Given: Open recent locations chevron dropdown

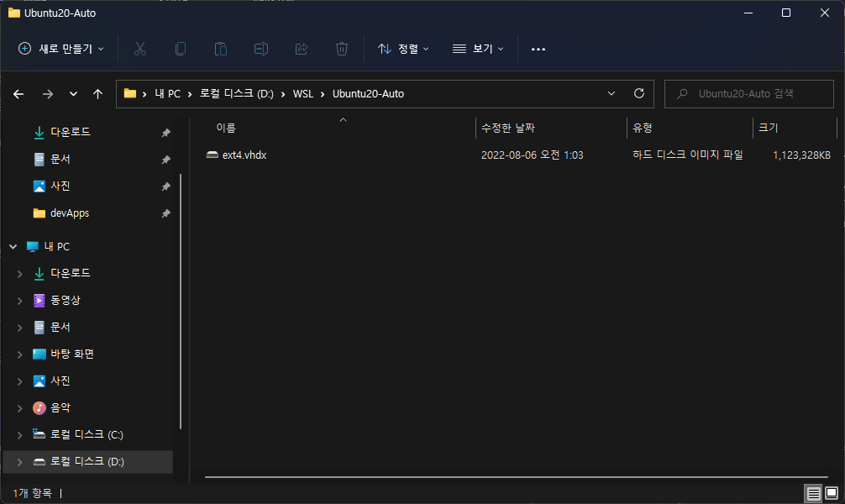Looking at the screenshot, I should pos(73,94).
